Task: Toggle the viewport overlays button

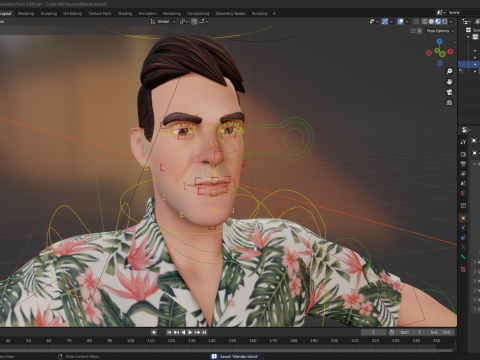Action: click(401, 22)
